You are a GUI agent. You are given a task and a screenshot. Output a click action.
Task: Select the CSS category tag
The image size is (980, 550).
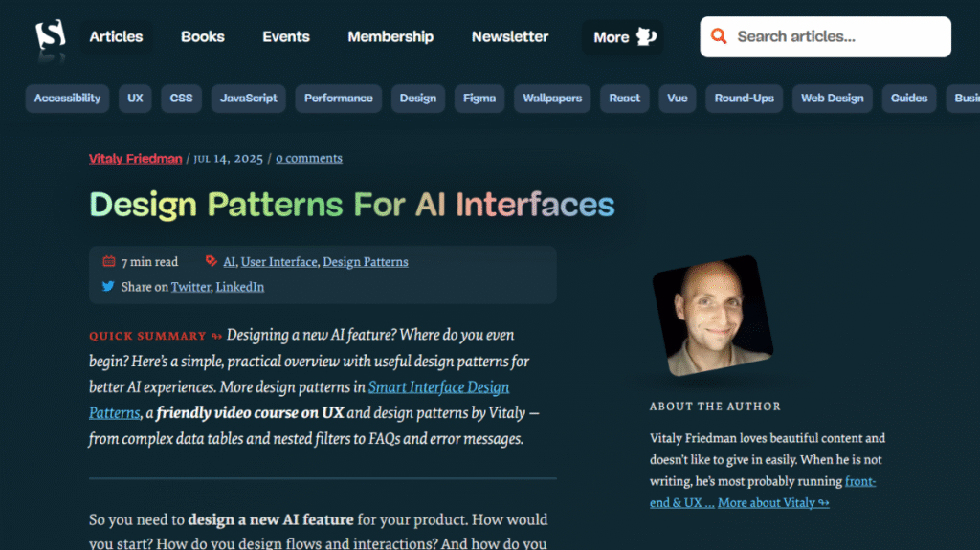181,99
